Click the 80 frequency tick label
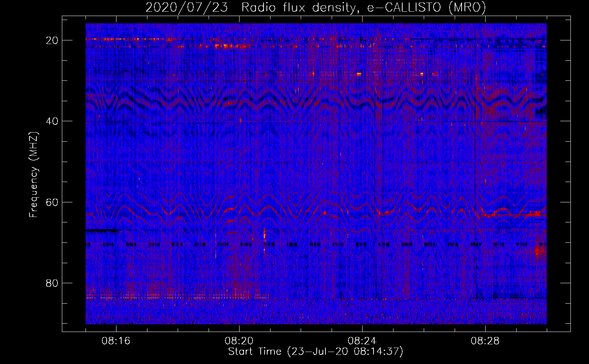This screenshot has height=364, width=589. point(52,283)
